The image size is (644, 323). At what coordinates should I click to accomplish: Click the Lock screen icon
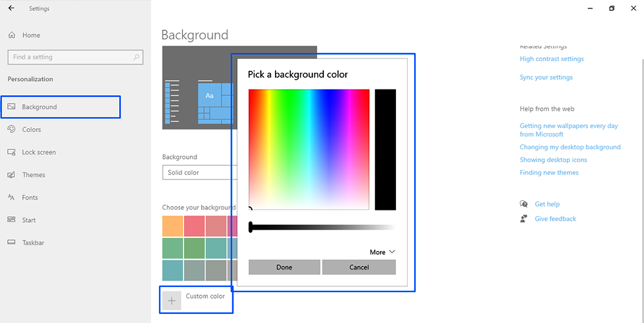point(12,152)
